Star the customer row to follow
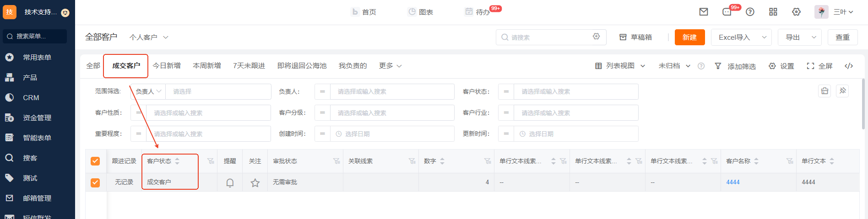Image resolution: width=868 pixels, height=219 pixels. point(255,182)
